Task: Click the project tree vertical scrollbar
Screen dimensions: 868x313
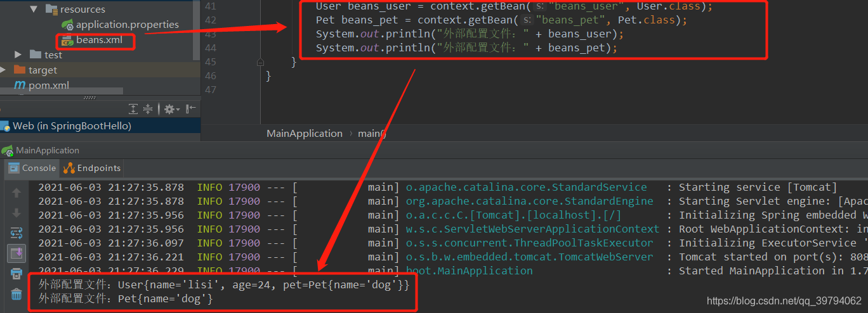Action: [197, 30]
